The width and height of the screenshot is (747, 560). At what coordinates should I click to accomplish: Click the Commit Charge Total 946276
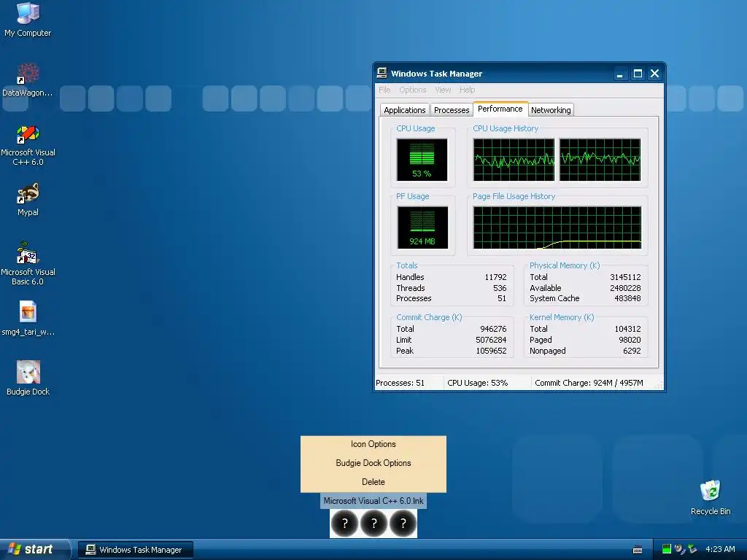coord(493,329)
